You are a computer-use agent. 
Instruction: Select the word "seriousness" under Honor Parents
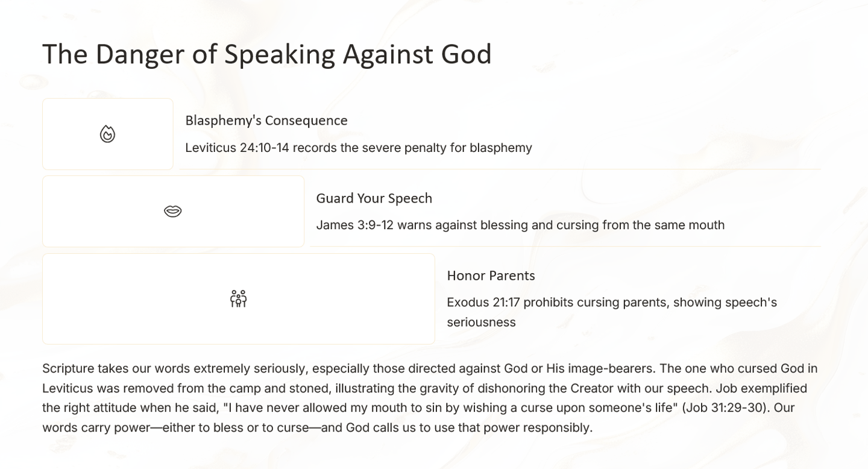click(481, 322)
